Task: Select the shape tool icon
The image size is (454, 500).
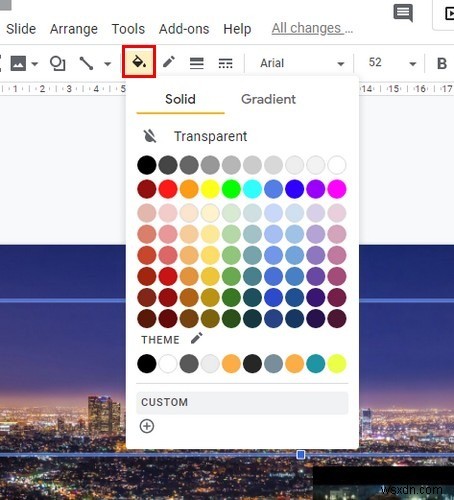Action: pyautogui.click(x=58, y=63)
